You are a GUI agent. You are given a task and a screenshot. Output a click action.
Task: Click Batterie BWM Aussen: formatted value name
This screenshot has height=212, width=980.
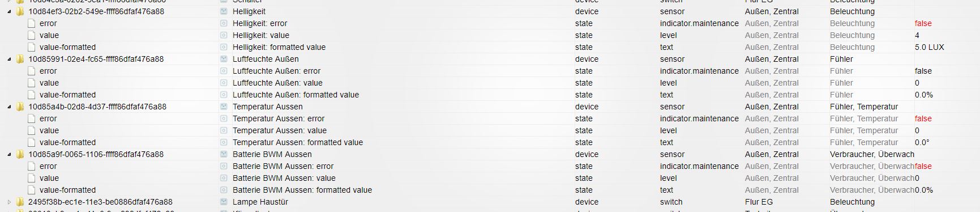(x=302, y=190)
